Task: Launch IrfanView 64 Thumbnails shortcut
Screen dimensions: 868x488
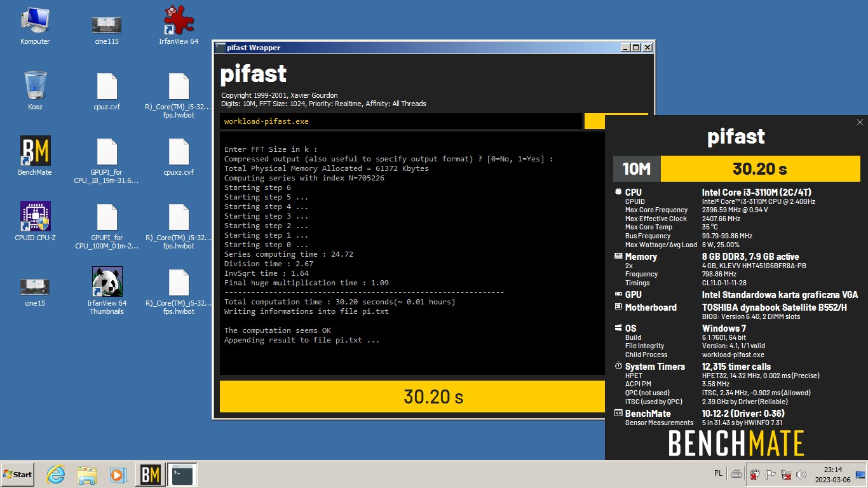Action: 107,291
